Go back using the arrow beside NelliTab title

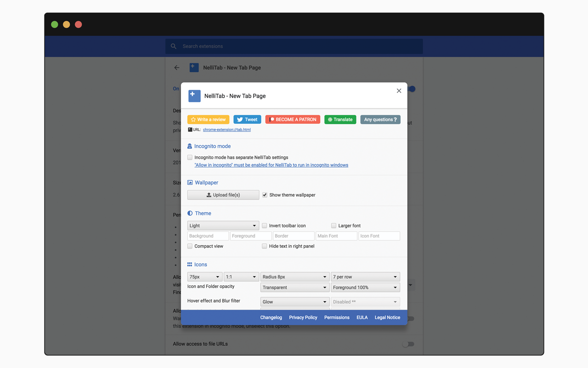pos(177,68)
